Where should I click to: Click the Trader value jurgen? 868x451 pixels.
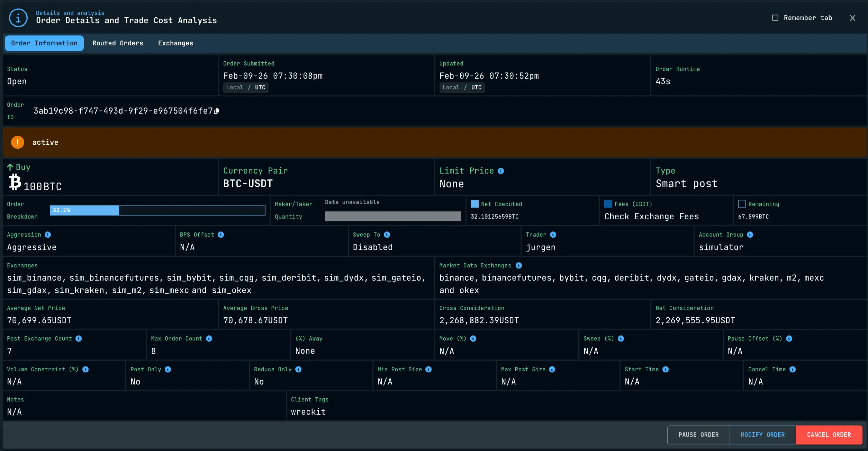point(541,247)
